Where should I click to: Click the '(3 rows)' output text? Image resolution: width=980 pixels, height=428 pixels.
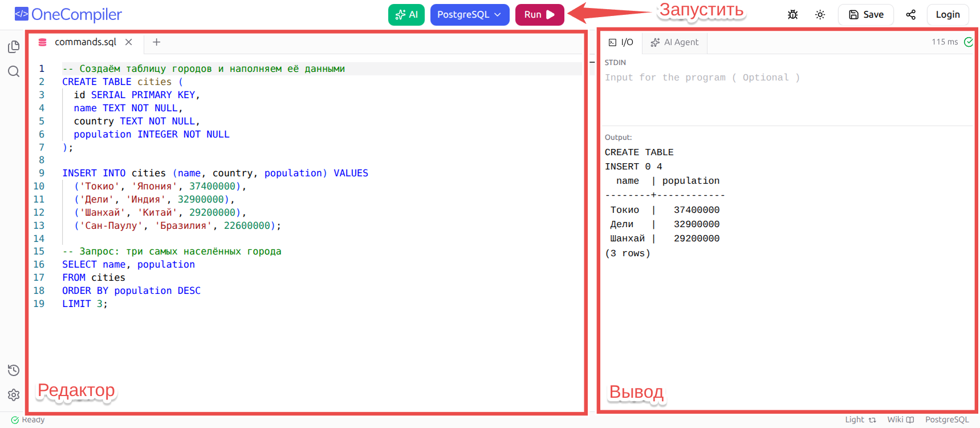(x=628, y=253)
